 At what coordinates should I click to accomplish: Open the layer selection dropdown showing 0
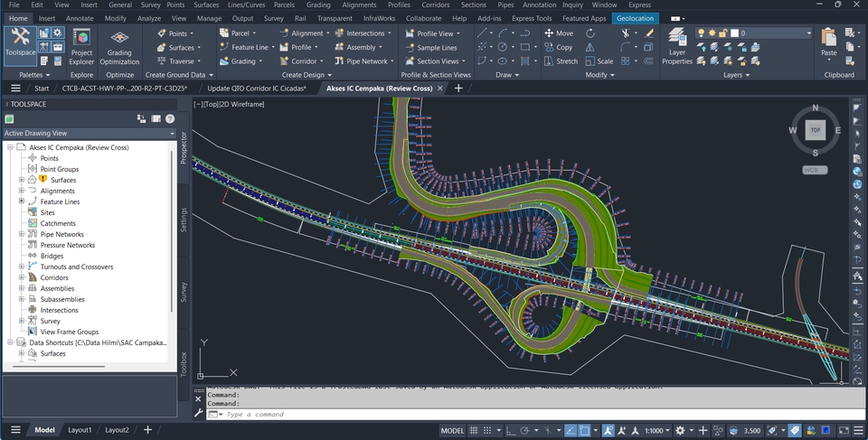pyautogui.click(x=807, y=33)
